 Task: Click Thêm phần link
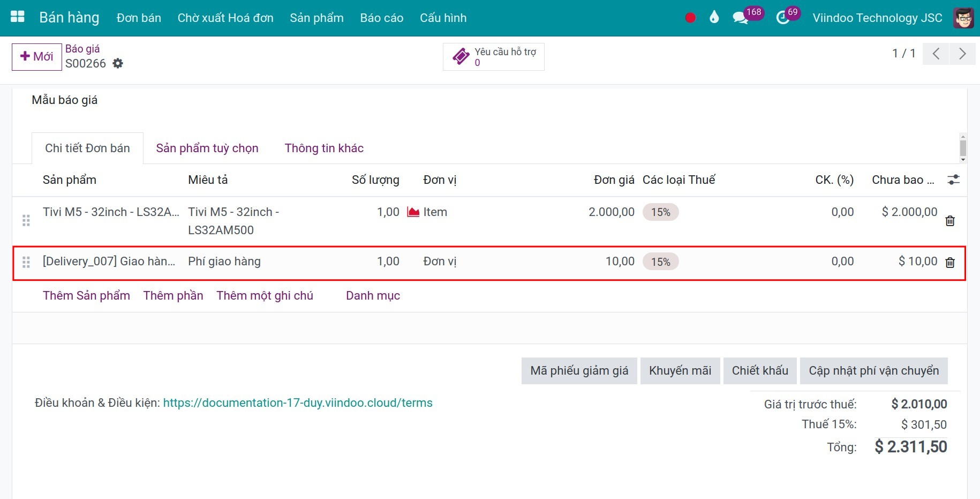point(173,296)
